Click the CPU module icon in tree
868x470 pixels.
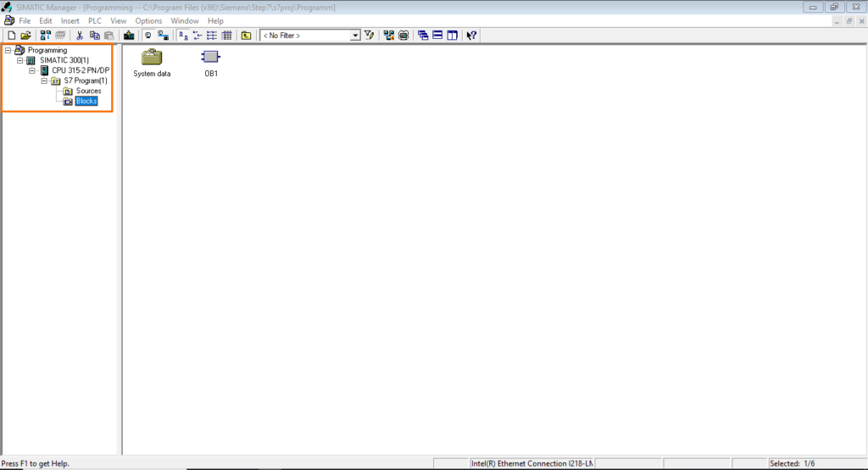(44, 71)
